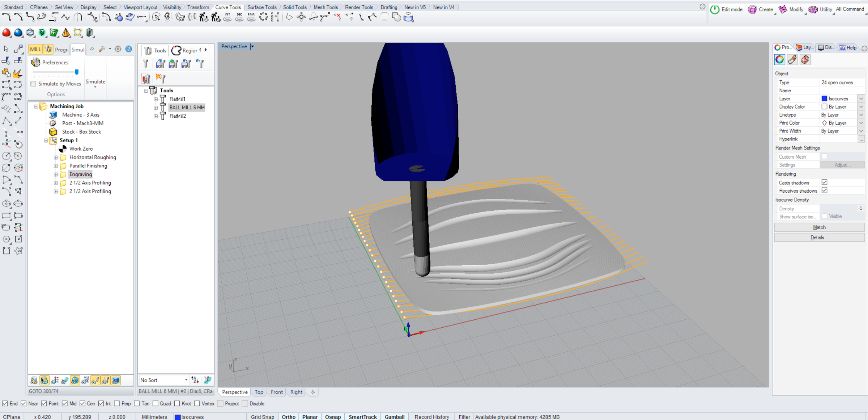Enable the Perp osnap checkbox
The image size is (868, 420).
pos(117,403)
